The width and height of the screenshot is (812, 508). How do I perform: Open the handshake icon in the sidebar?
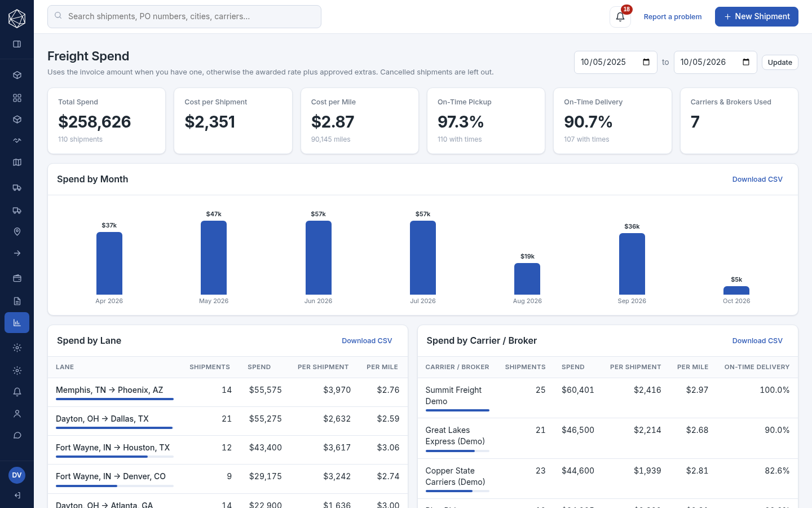(x=17, y=141)
